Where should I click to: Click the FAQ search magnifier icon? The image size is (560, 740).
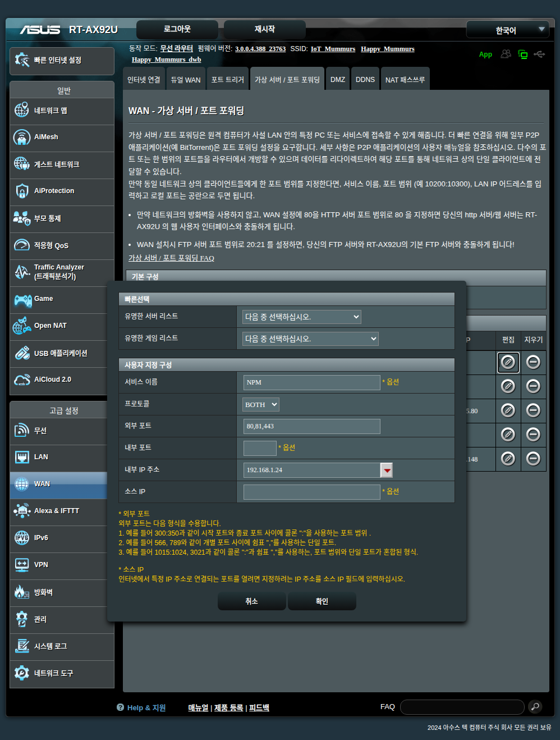coord(535,707)
